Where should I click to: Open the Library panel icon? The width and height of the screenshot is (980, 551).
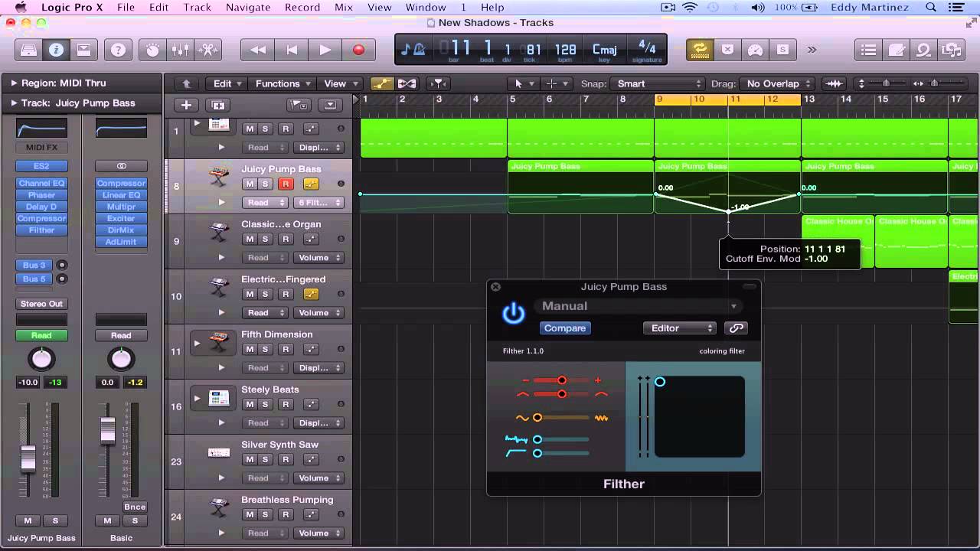pyautogui.click(x=28, y=50)
